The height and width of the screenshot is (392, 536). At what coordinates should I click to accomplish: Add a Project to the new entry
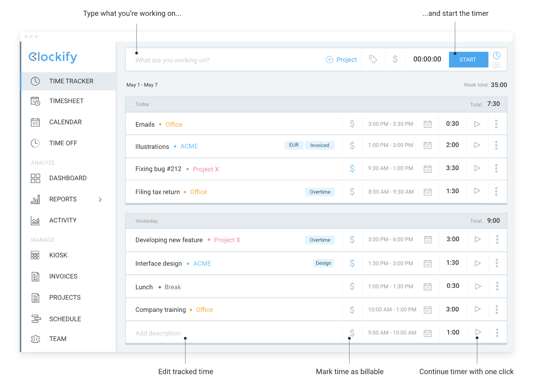point(341,59)
